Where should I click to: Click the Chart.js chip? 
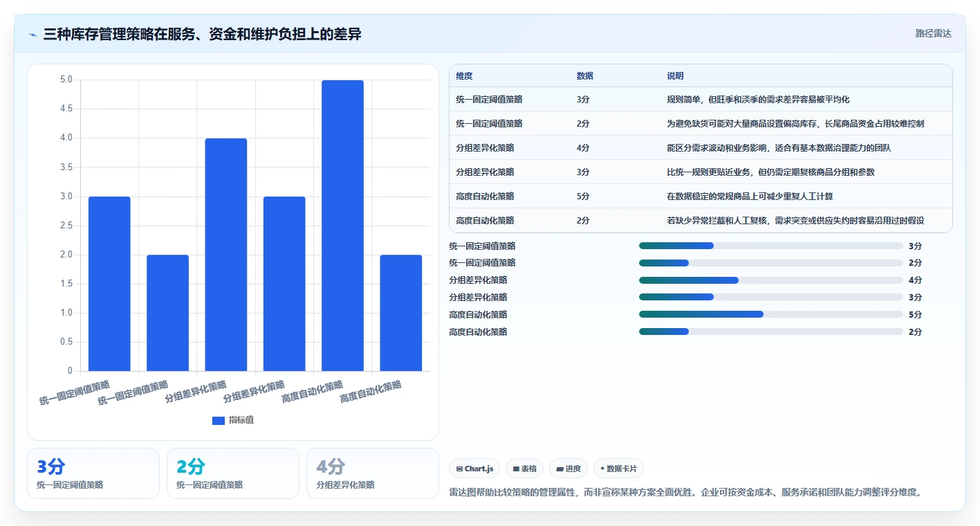(x=474, y=469)
